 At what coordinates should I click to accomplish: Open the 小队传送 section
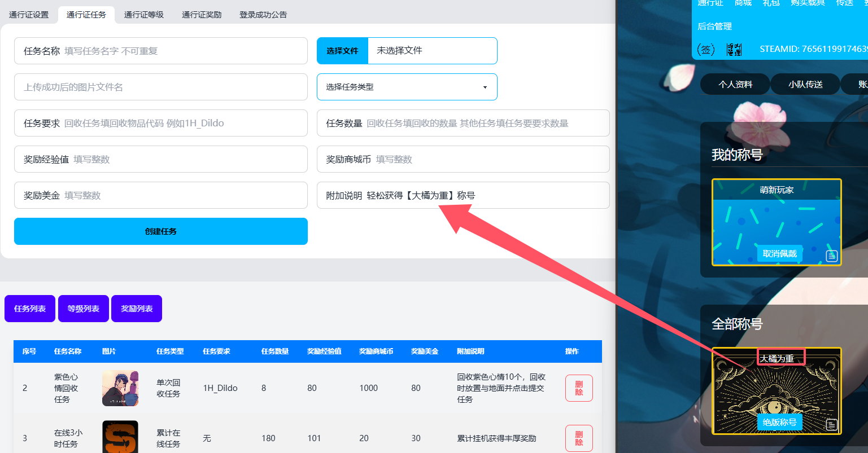(805, 84)
